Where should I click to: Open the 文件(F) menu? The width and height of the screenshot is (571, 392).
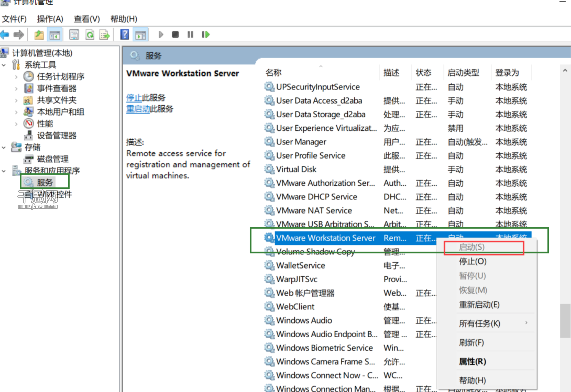(14, 19)
